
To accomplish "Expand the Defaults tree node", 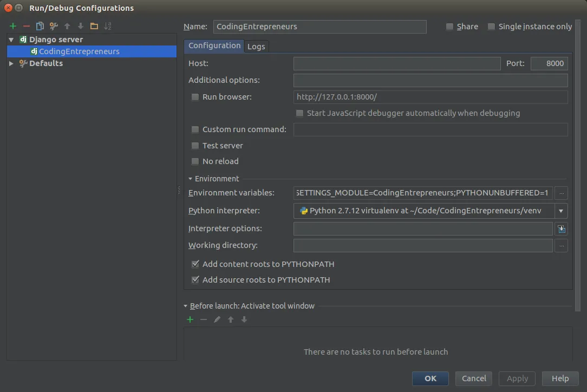I will point(11,63).
